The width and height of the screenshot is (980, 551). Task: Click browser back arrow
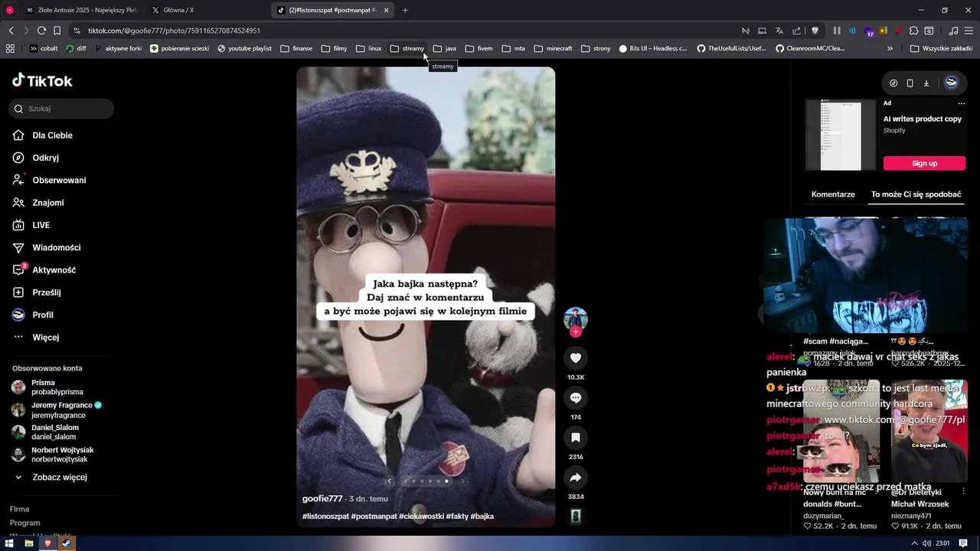(x=11, y=31)
